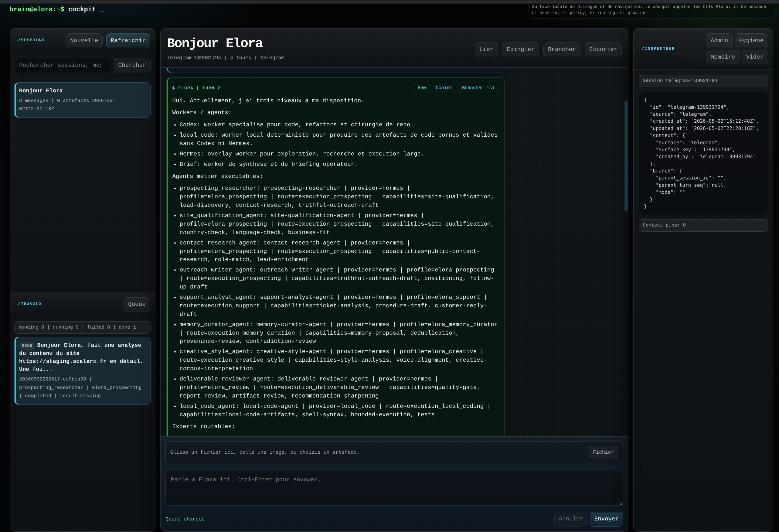Click the Workers / agents: heading
Image resolution: width=779 pixels, height=532 pixels.
[202, 113]
